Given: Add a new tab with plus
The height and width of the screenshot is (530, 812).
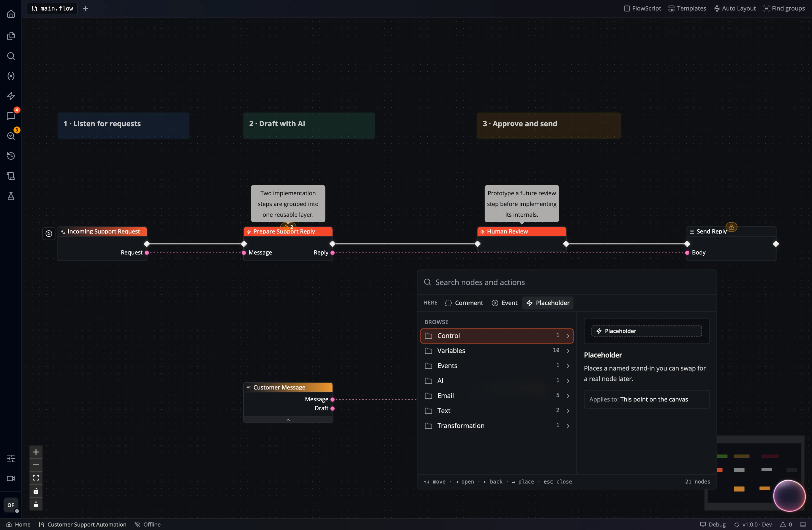Looking at the screenshot, I should pos(86,8).
